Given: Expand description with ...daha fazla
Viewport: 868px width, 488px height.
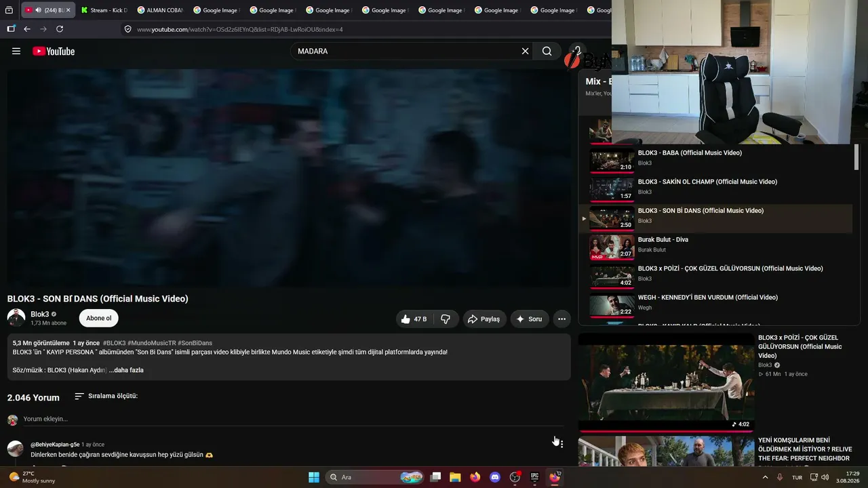Looking at the screenshot, I should coord(126,370).
